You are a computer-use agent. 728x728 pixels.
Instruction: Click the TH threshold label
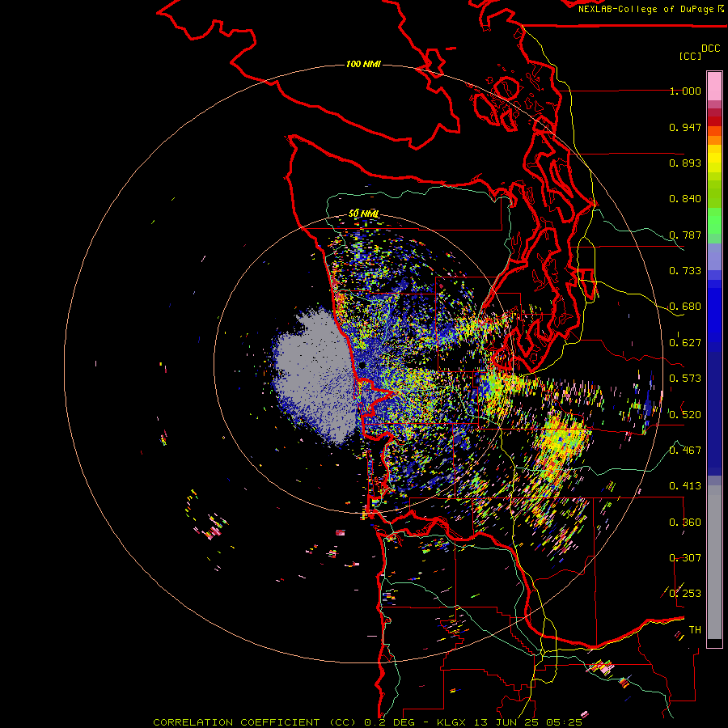pos(695,630)
